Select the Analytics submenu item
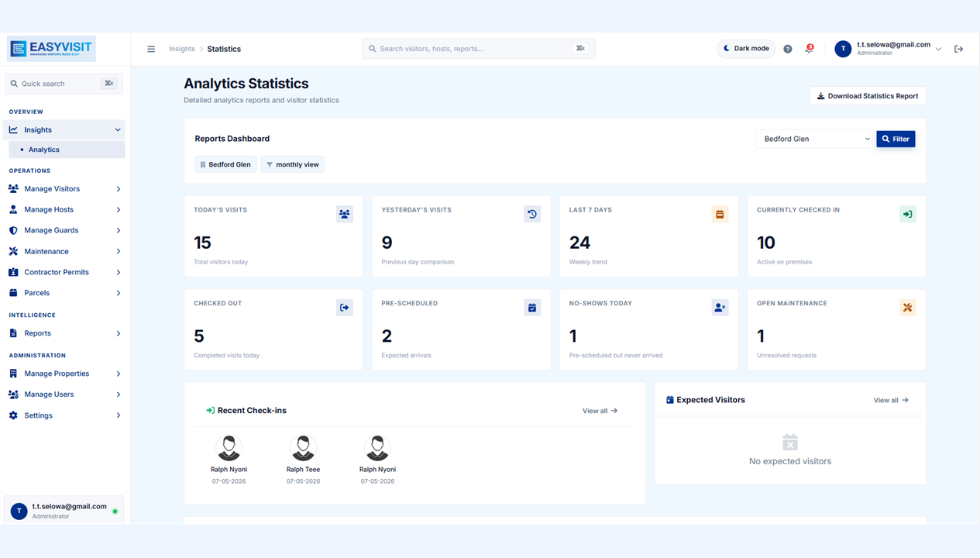980x558 pixels. (67, 150)
